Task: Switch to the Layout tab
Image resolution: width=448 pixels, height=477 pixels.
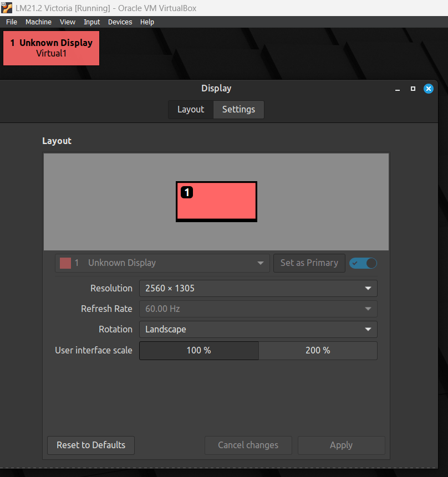Action: tap(191, 109)
